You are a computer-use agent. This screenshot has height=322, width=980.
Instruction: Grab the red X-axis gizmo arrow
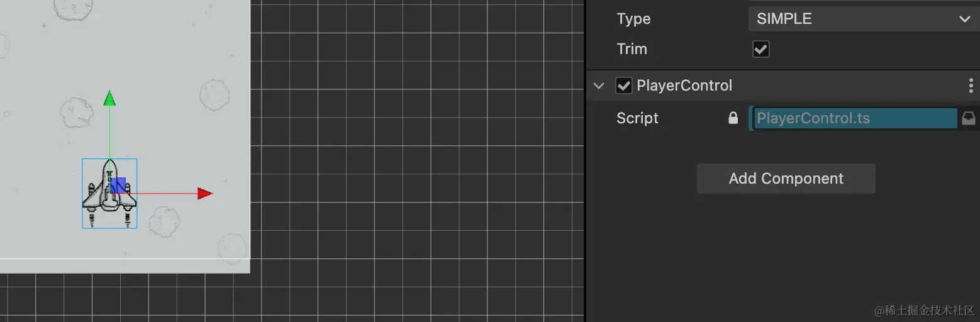205,193
